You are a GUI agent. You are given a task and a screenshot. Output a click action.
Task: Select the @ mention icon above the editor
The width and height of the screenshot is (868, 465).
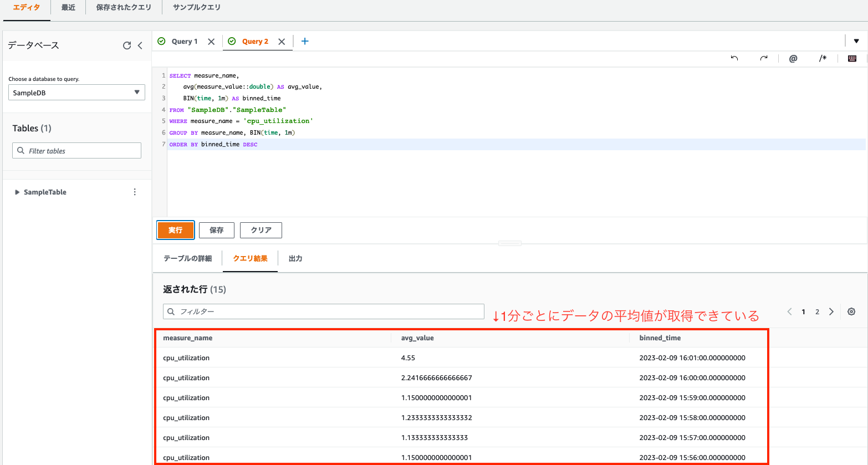point(793,58)
